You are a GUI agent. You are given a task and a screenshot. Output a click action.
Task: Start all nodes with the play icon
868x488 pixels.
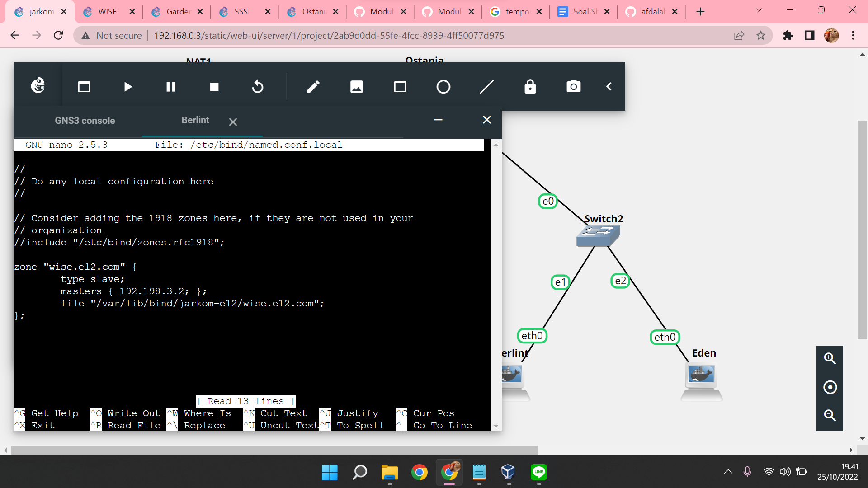(x=127, y=86)
